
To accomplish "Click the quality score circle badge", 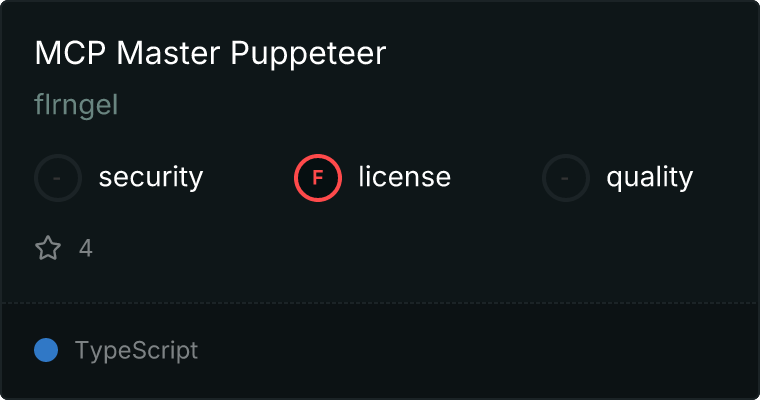I will click(x=566, y=178).
